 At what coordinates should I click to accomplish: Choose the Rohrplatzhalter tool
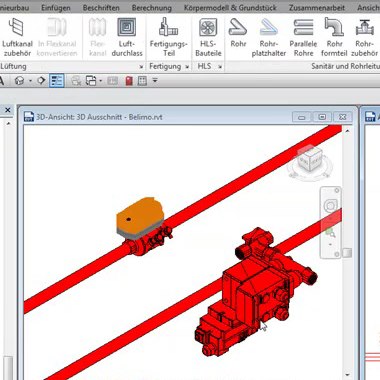coord(269,37)
